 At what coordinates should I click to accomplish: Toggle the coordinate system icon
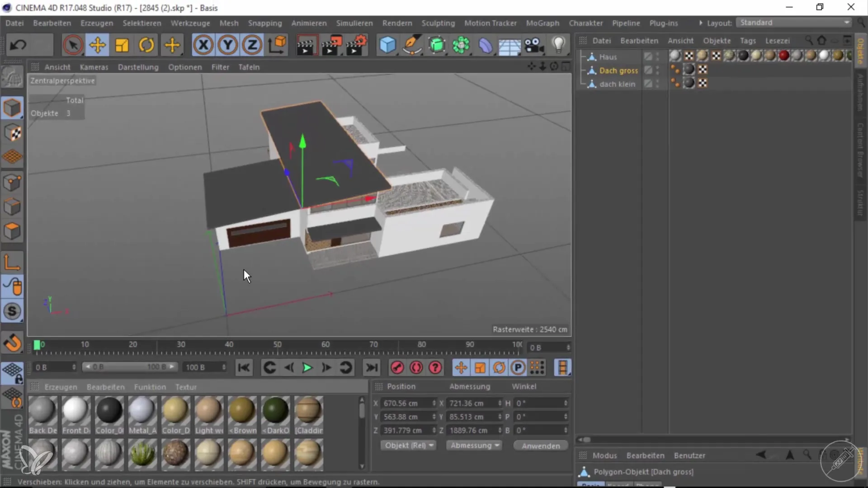pos(277,45)
